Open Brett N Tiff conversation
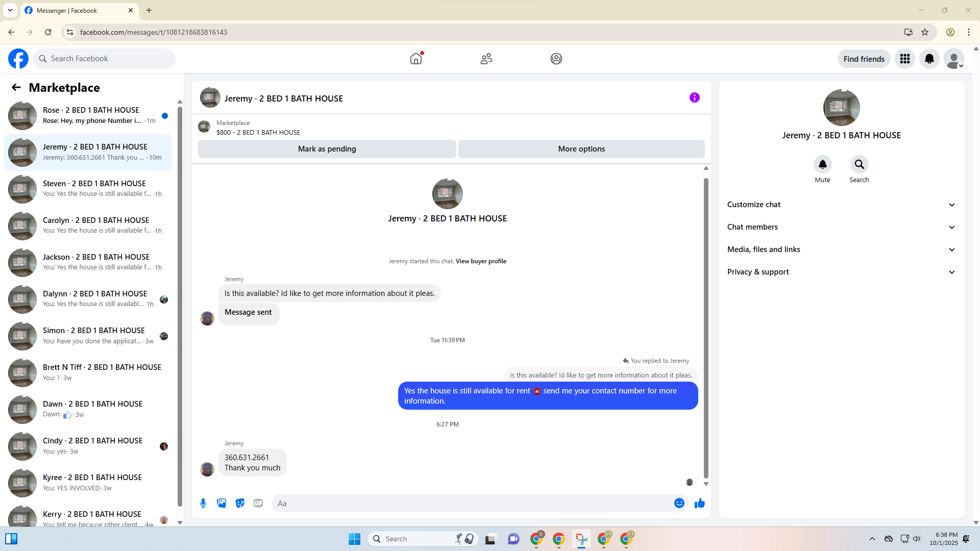 tap(88, 373)
